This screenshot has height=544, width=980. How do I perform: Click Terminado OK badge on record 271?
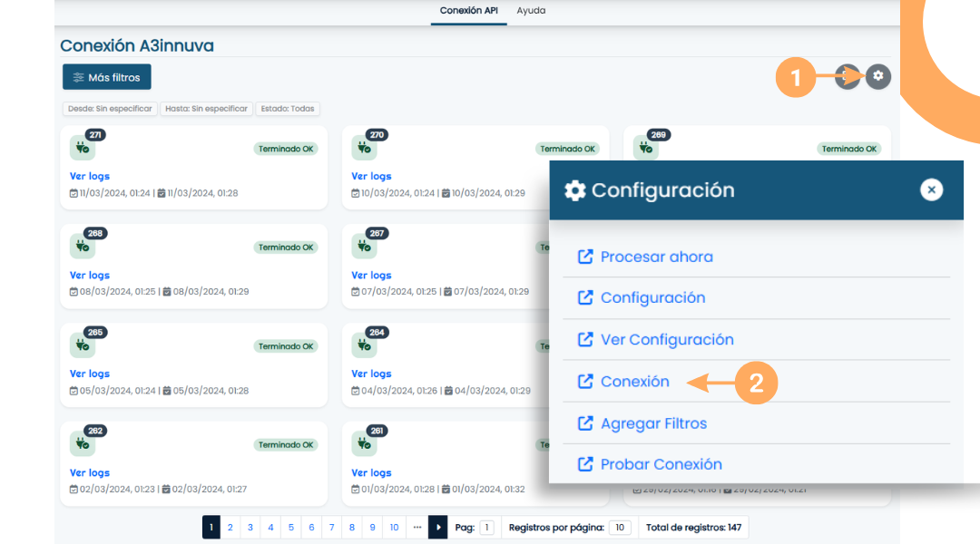(286, 149)
